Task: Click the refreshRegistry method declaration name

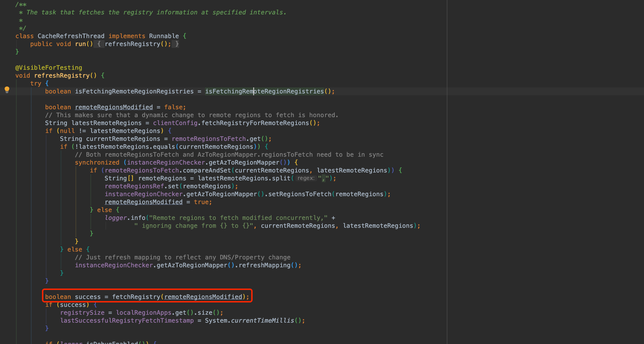Action: click(62, 76)
